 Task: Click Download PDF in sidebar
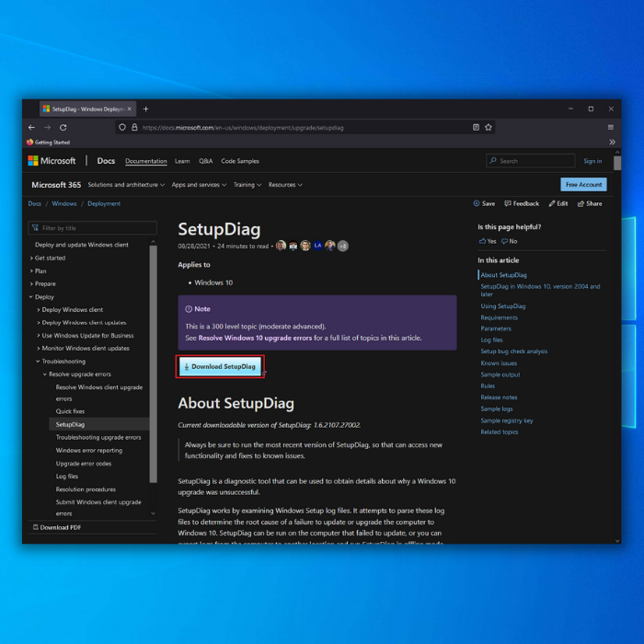pyautogui.click(x=57, y=527)
